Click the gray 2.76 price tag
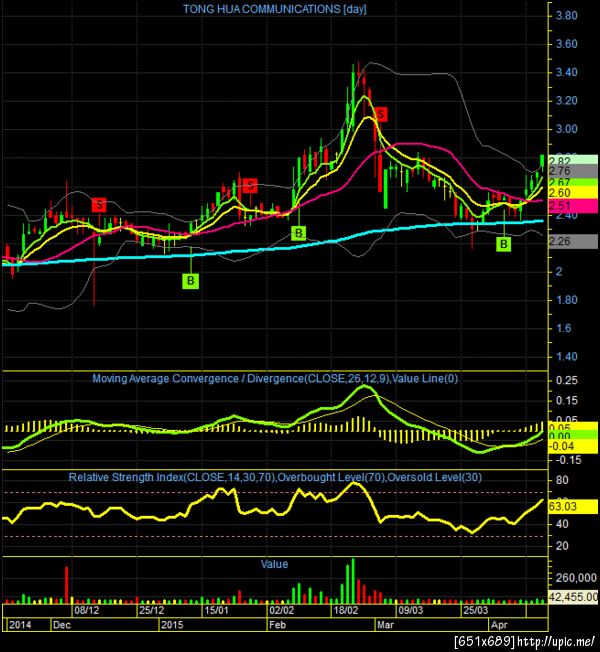The height and width of the screenshot is (652, 600). [573, 170]
